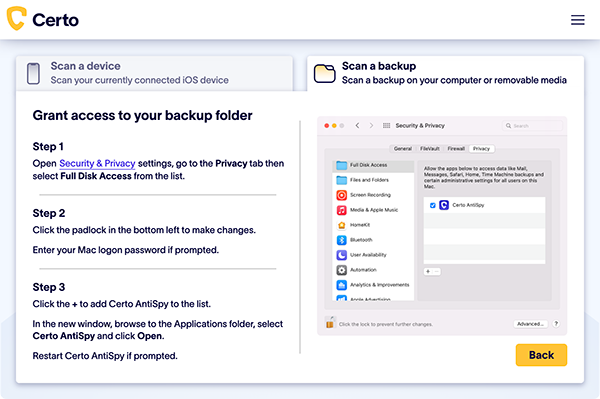
Task: Click the "Step 1" heading
Action: (48, 147)
